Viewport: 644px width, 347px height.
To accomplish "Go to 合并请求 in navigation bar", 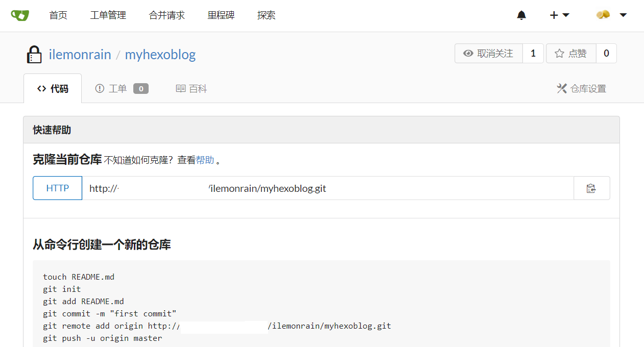I will point(166,15).
